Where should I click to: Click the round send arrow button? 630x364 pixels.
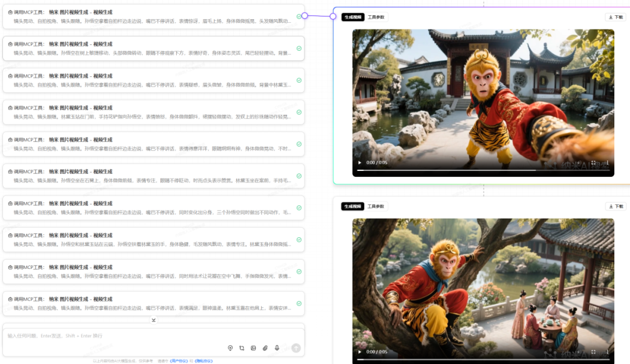pyautogui.click(x=296, y=348)
